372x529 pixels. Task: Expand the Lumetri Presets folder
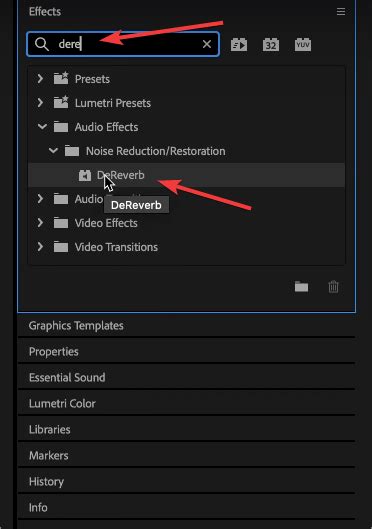pyautogui.click(x=40, y=103)
